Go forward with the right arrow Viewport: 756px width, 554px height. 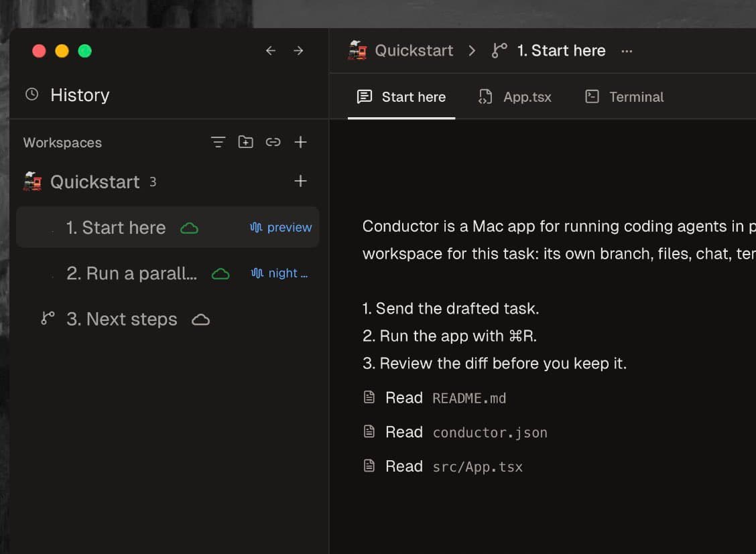(x=298, y=51)
